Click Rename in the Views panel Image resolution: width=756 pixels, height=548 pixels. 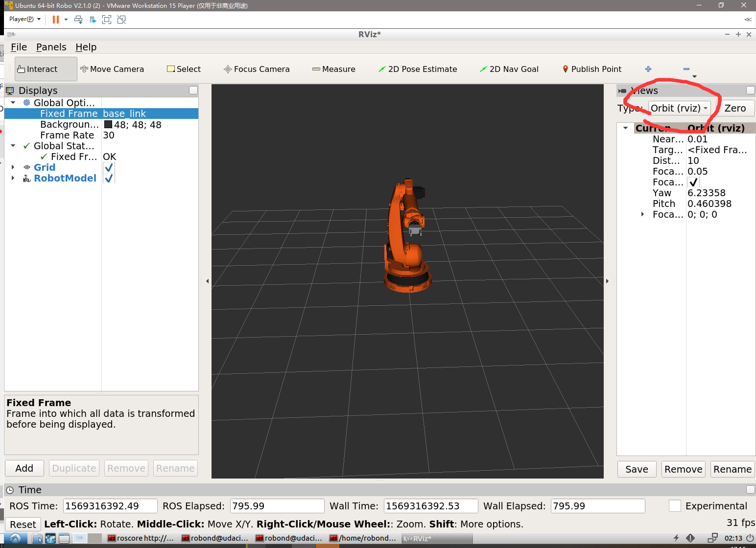click(732, 469)
